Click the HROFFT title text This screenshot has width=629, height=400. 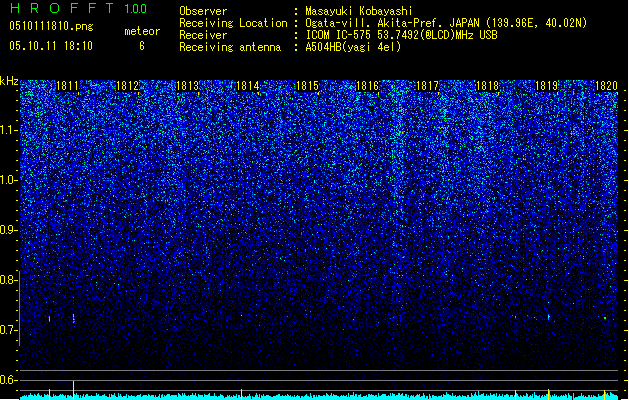click(x=63, y=8)
